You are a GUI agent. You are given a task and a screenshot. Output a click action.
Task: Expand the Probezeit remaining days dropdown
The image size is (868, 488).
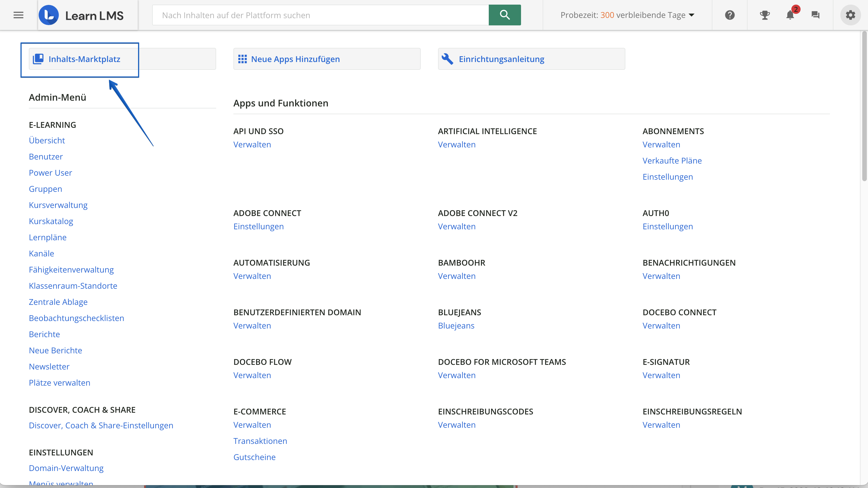(627, 15)
